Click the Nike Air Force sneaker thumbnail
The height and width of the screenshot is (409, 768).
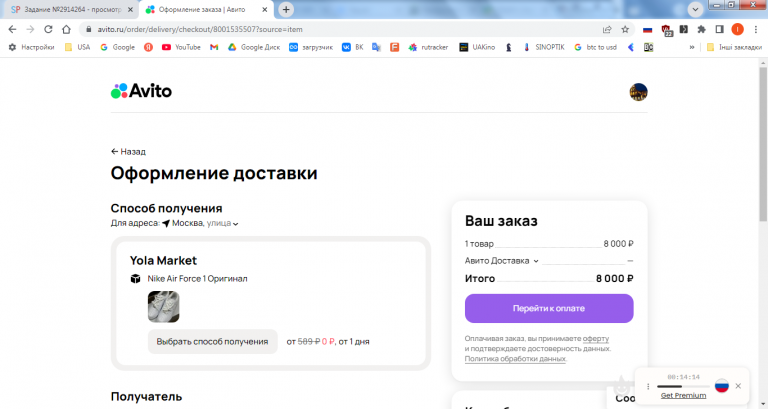tap(164, 307)
